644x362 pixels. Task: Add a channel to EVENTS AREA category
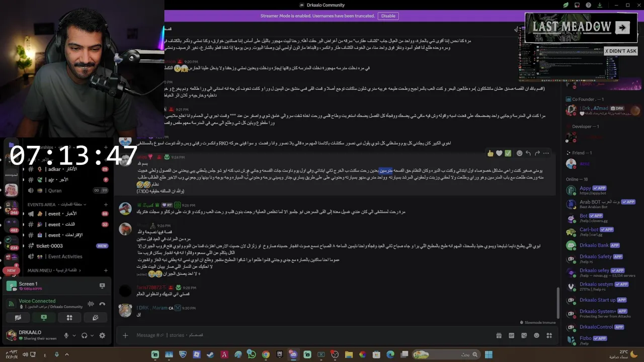coord(106,205)
